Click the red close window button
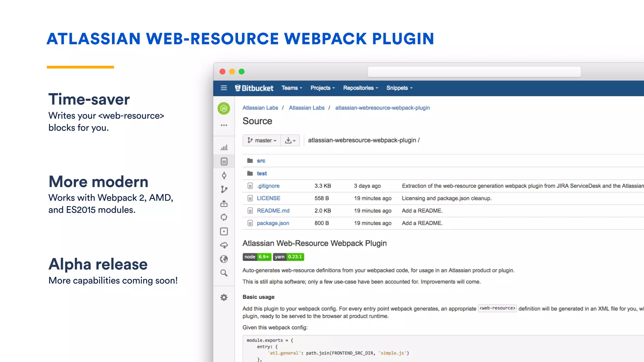The height and width of the screenshot is (362, 644). point(222,72)
